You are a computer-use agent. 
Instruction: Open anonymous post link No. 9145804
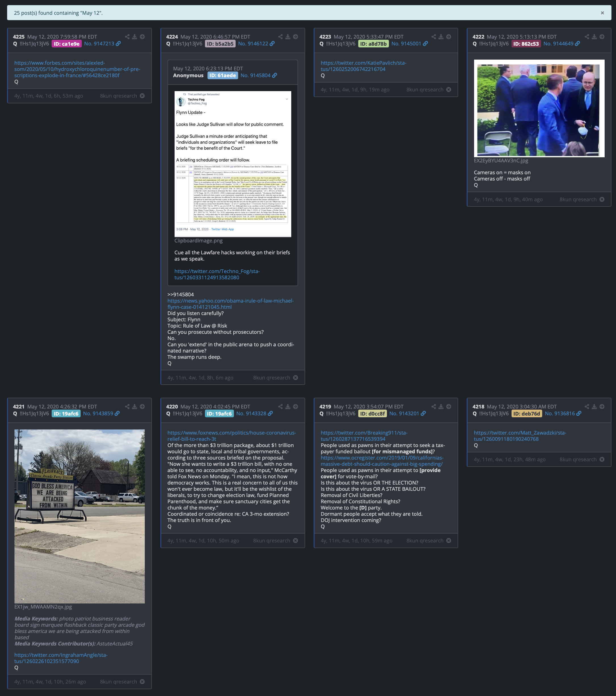tap(258, 75)
